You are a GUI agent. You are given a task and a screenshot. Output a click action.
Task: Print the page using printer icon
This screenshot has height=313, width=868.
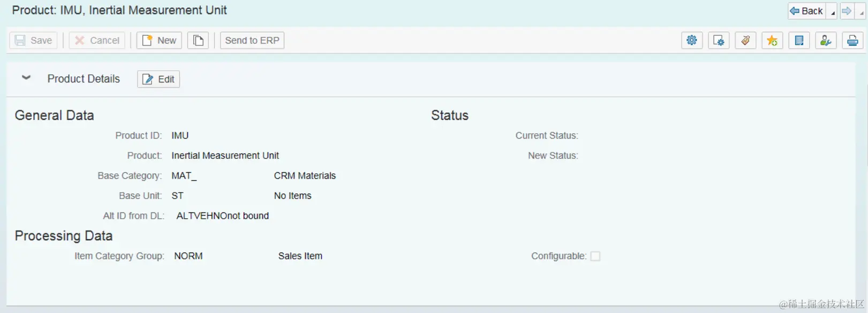point(852,40)
